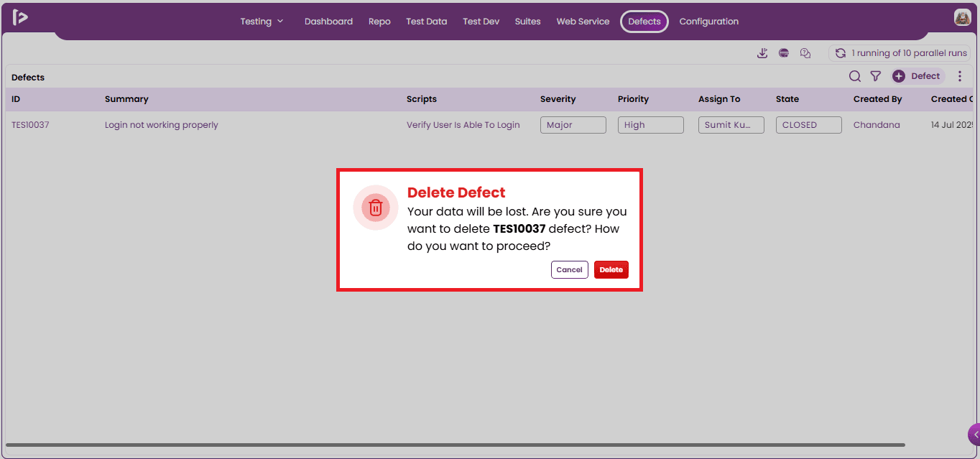Viewport: 980px width, 459px height.
Task: Open the Assign To dropdown for TES10037
Action: point(731,125)
